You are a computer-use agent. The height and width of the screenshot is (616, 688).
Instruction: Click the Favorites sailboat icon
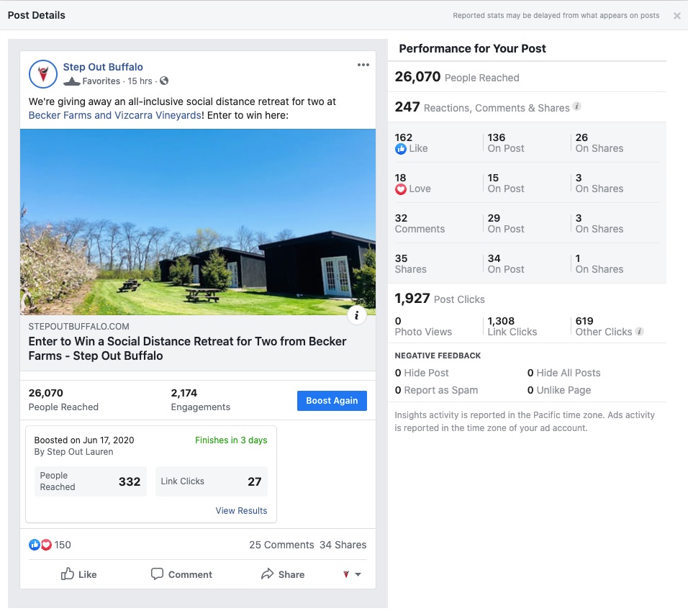pos(71,81)
